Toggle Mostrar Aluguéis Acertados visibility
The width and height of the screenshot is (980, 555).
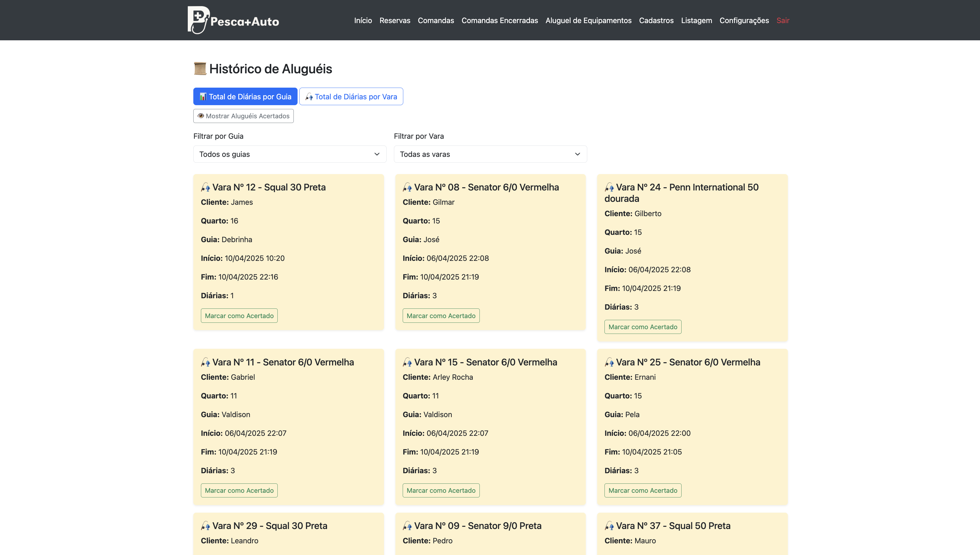(x=243, y=116)
